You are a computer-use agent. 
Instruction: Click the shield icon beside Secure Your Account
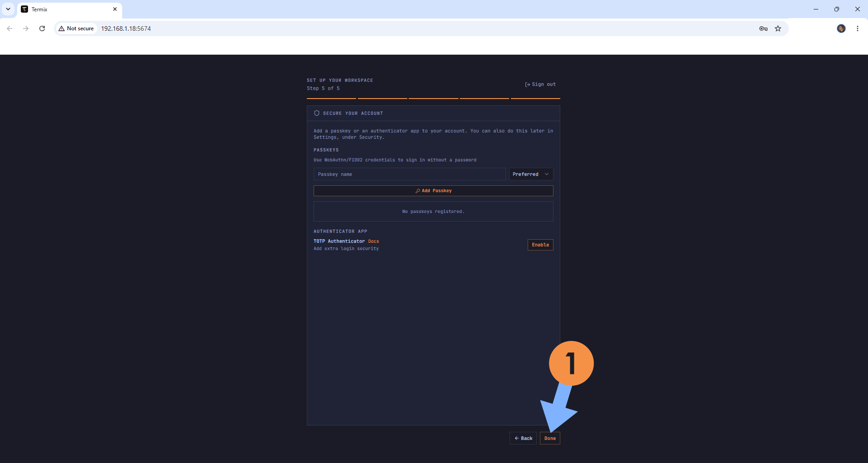[x=317, y=113]
